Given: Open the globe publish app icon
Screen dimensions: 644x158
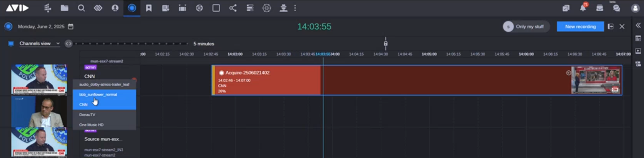Looking at the screenshot, I should pos(199,8).
